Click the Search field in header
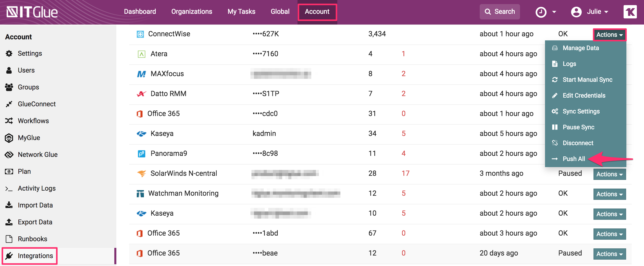This screenshot has width=644, height=266. tap(500, 12)
